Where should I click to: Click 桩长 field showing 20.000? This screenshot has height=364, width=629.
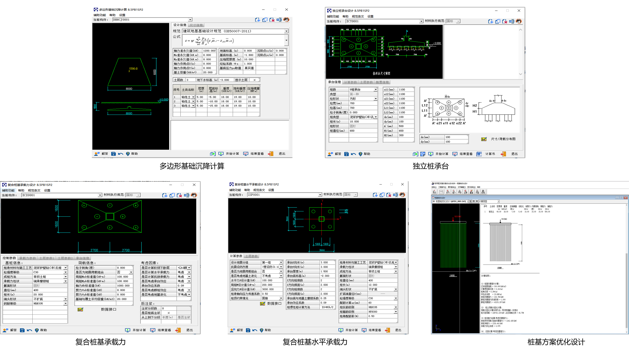(x=50, y=295)
